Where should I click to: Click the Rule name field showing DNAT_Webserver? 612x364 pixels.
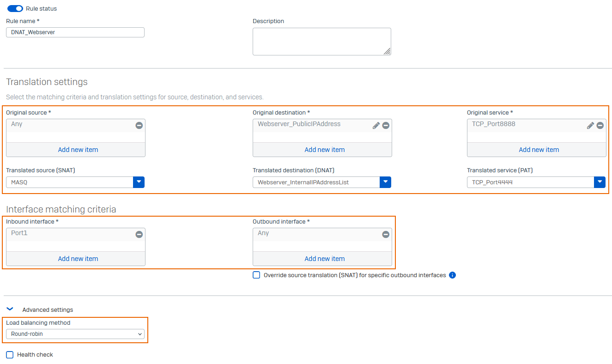(75, 32)
